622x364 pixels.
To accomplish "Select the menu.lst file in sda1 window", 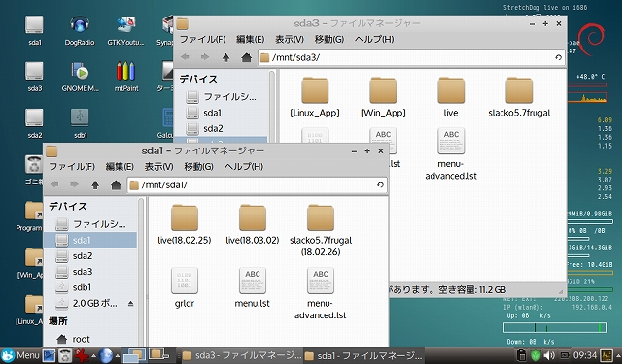I will coord(253,288).
